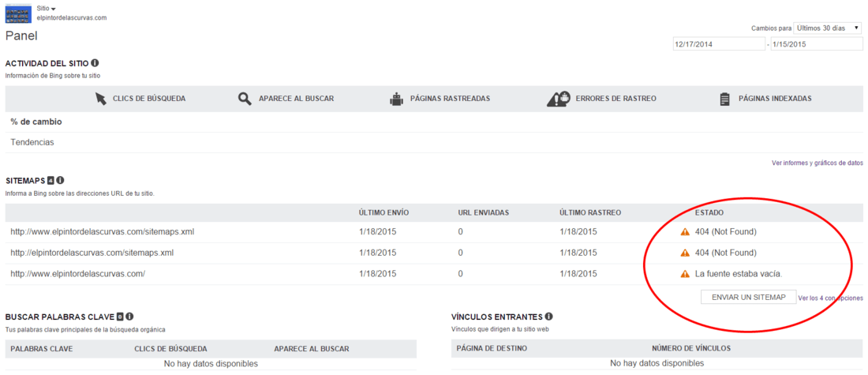Click warning icon beside La fuente estaba vacía

click(685, 274)
